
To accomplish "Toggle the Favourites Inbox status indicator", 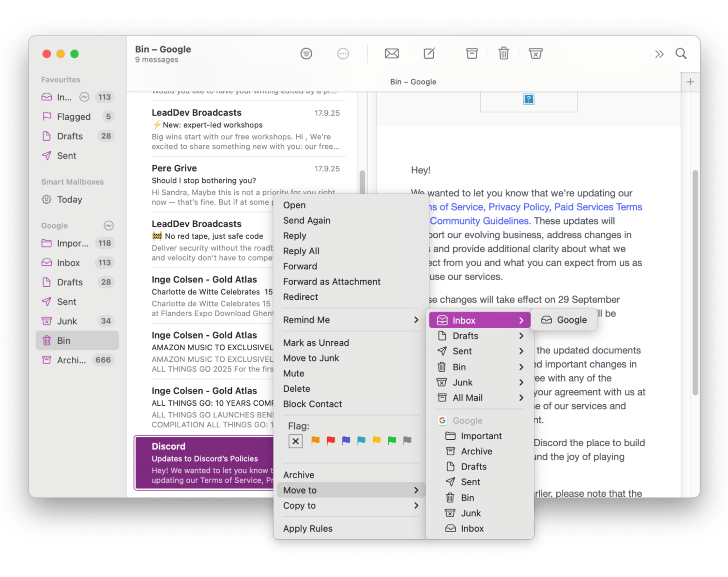I will pyautogui.click(x=84, y=97).
